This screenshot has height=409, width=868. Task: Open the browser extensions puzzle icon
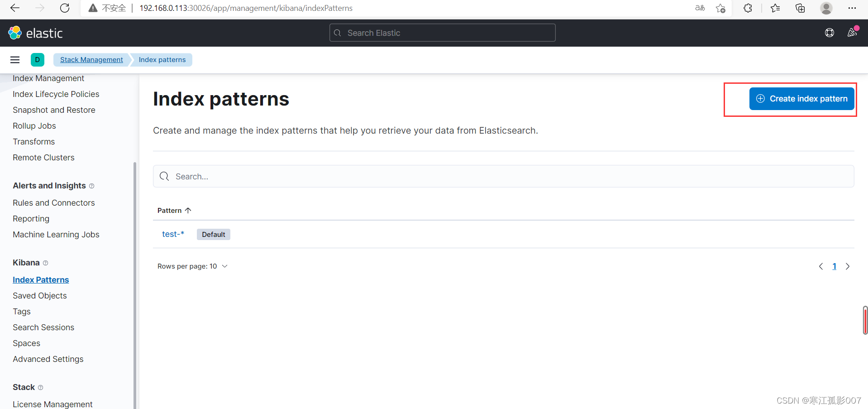click(x=748, y=8)
